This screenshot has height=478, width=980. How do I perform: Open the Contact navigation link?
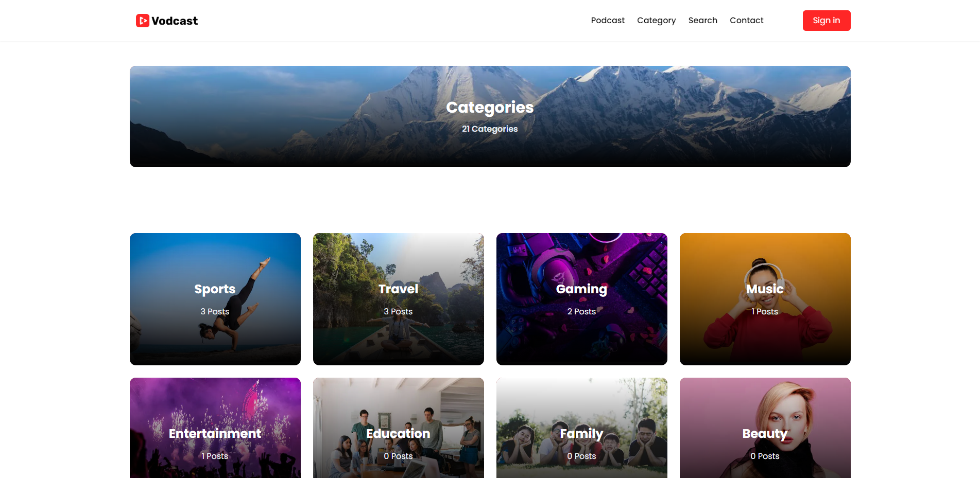click(746, 21)
